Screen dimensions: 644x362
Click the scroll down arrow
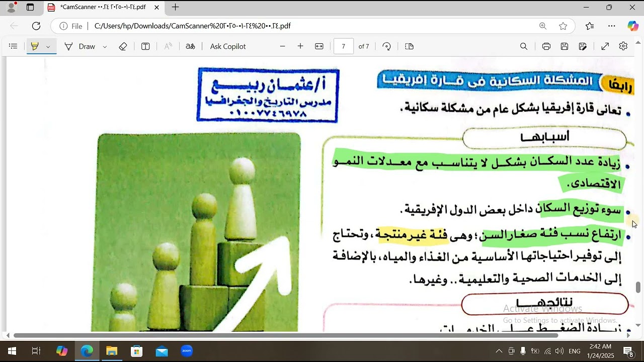pos(638,325)
